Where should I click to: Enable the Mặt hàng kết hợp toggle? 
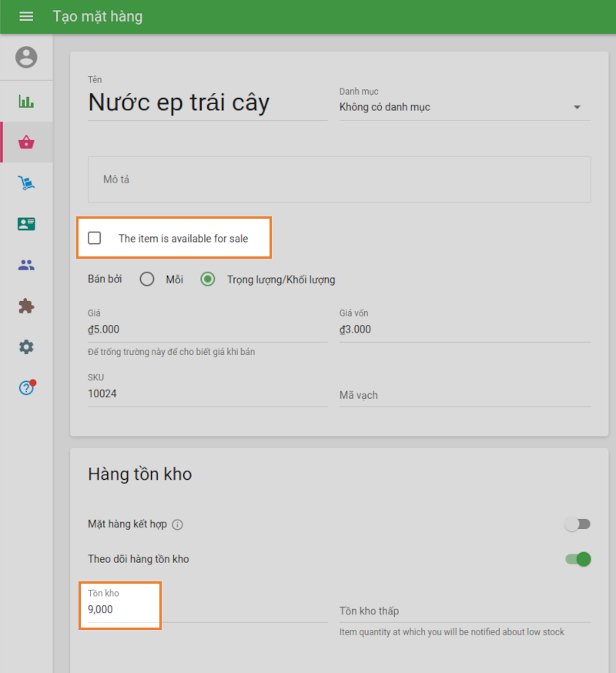click(x=577, y=524)
